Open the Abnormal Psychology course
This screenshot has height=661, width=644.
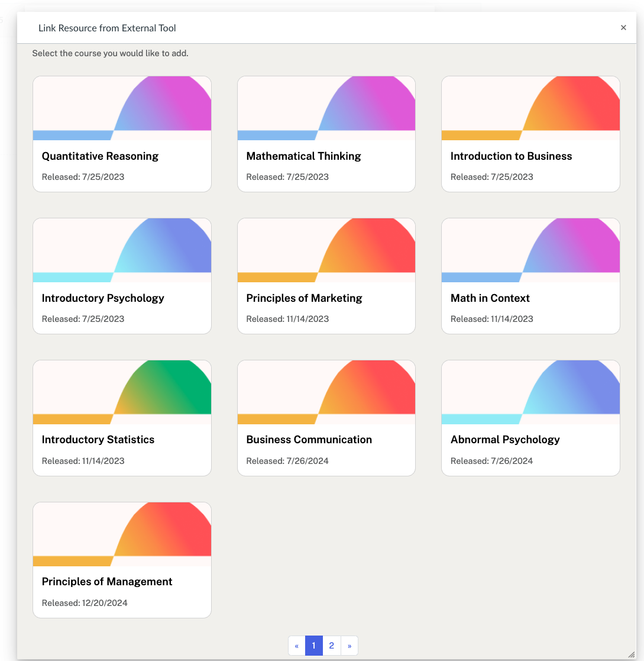tap(530, 418)
